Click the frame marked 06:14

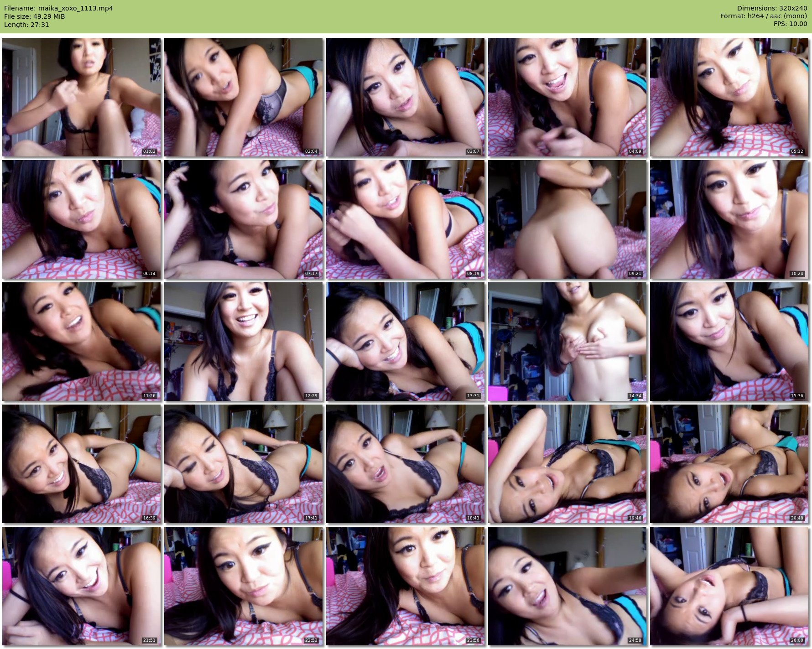pyautogui.click(x=82, y=219)
